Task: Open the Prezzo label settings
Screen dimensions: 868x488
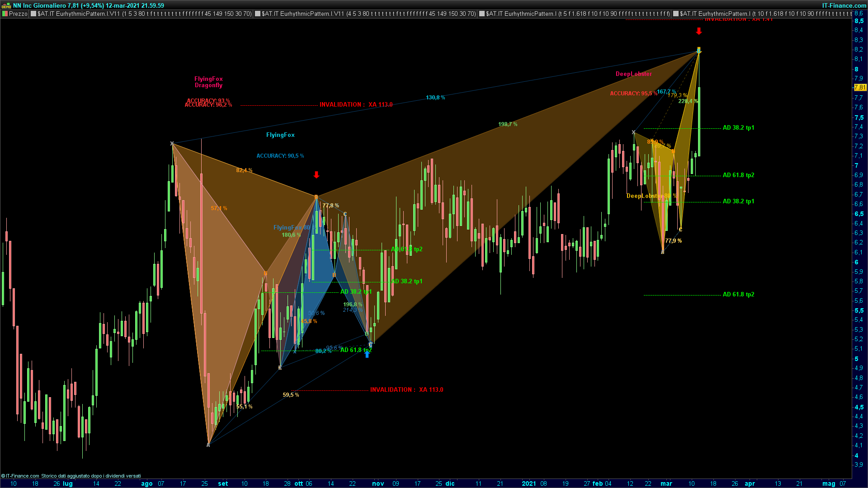Action: [18, 14]
